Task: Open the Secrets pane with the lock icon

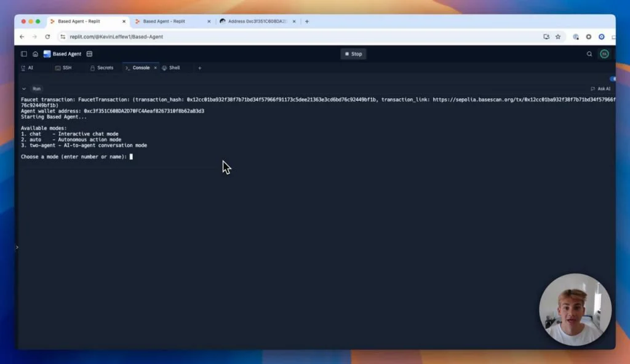Action: 102,68
